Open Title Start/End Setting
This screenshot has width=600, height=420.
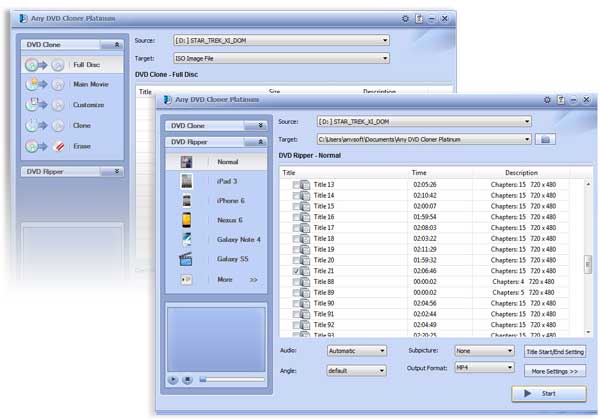pos(555,352)
